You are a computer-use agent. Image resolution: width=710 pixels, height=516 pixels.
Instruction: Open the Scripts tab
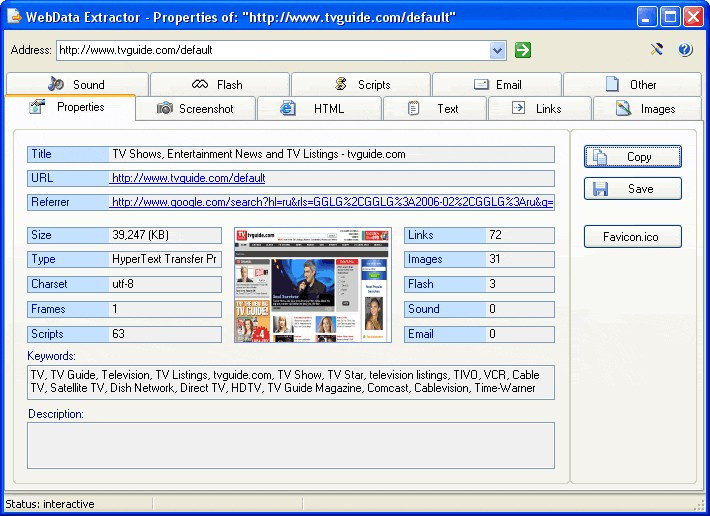coord(361,84)
